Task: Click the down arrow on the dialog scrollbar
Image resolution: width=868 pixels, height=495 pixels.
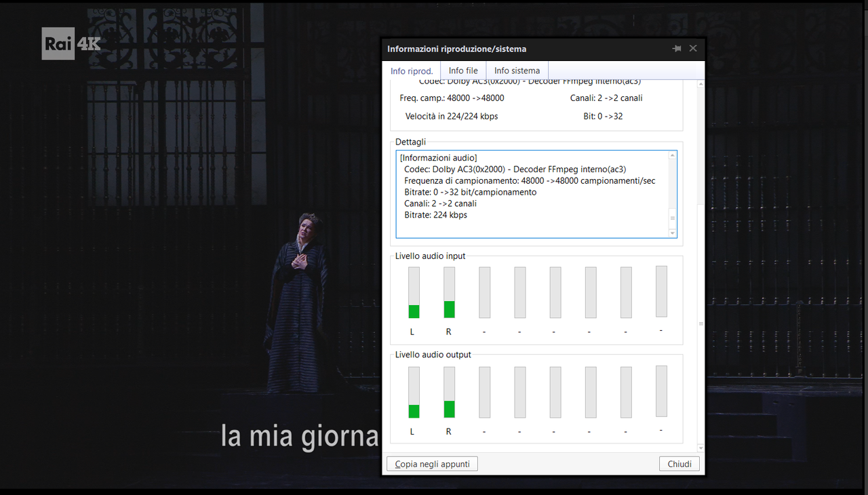Action: click(x=700, y=448)
